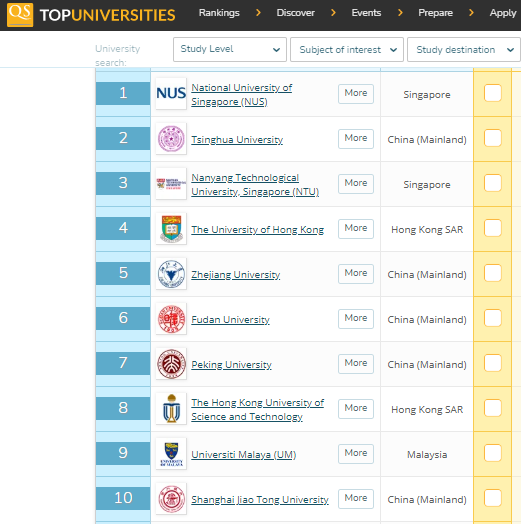Image resolution: width=521 pixels, height=524 pixels.
Task: Tick the checkbox for HKUST row
Action: (x=493, y=408)
